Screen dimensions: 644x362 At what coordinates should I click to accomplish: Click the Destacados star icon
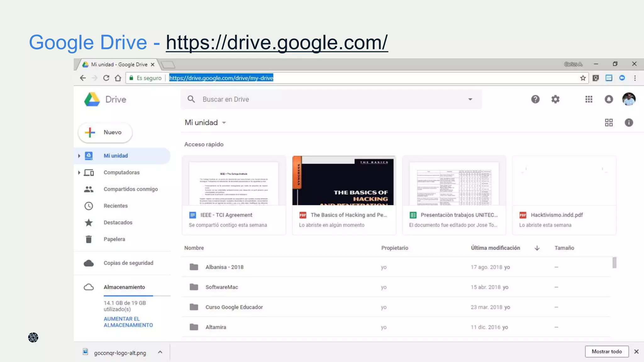click(89, 222)
